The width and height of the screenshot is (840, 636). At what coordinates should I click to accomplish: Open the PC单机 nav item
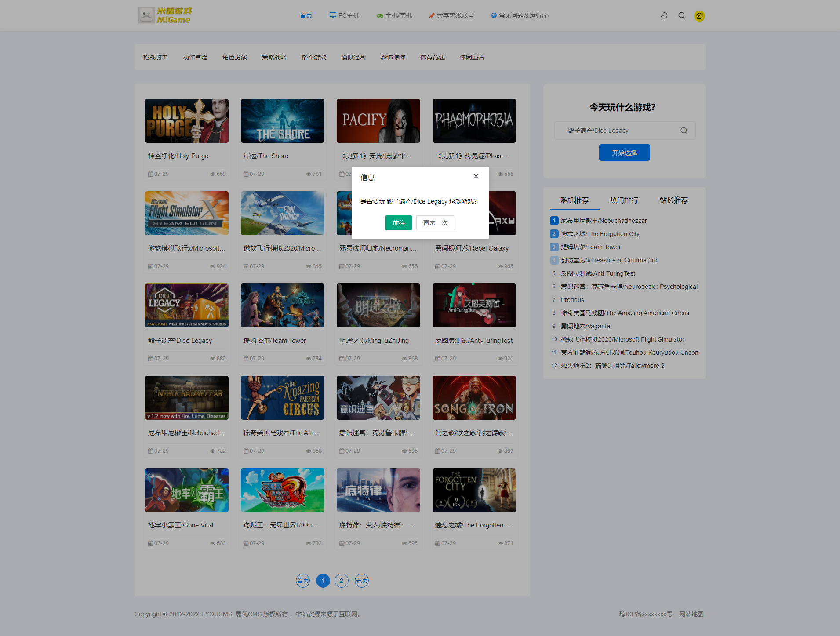[344, 15]
